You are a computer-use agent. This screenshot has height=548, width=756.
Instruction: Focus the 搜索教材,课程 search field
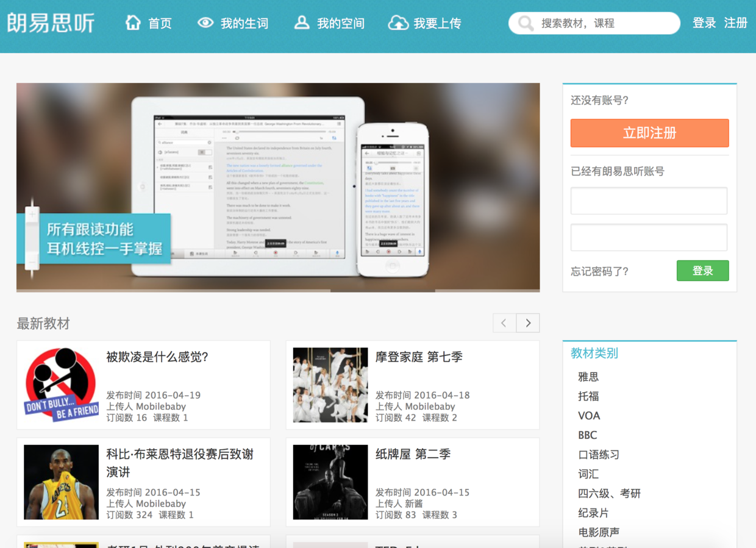[x=604, y=24]
